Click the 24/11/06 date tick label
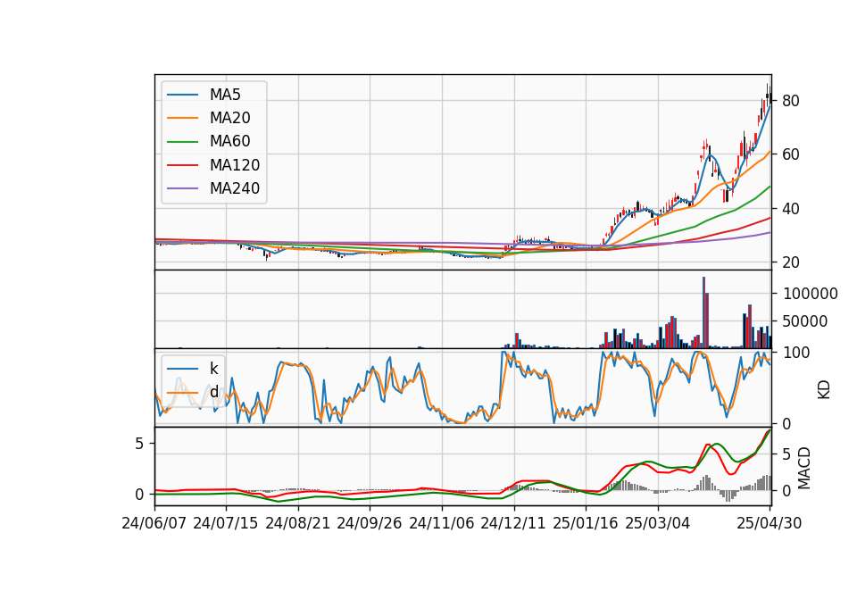The image size is (857, 616). (x=442, y=523)
